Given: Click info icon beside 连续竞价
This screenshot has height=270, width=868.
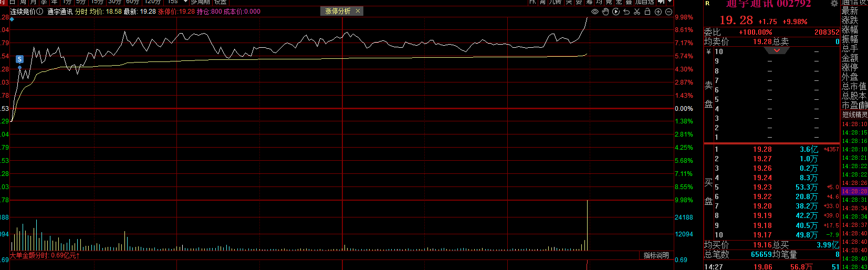Looking at the screenshot, I should (40, 12).
